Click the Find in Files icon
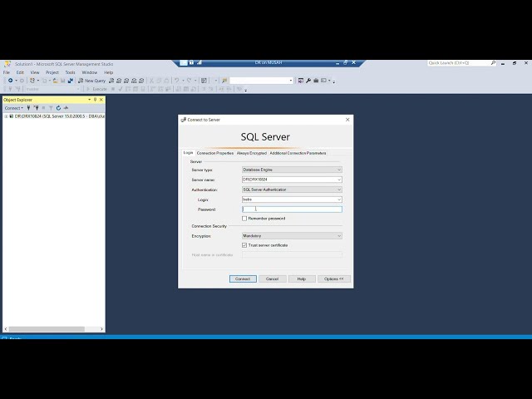 (x=224, y=81)
